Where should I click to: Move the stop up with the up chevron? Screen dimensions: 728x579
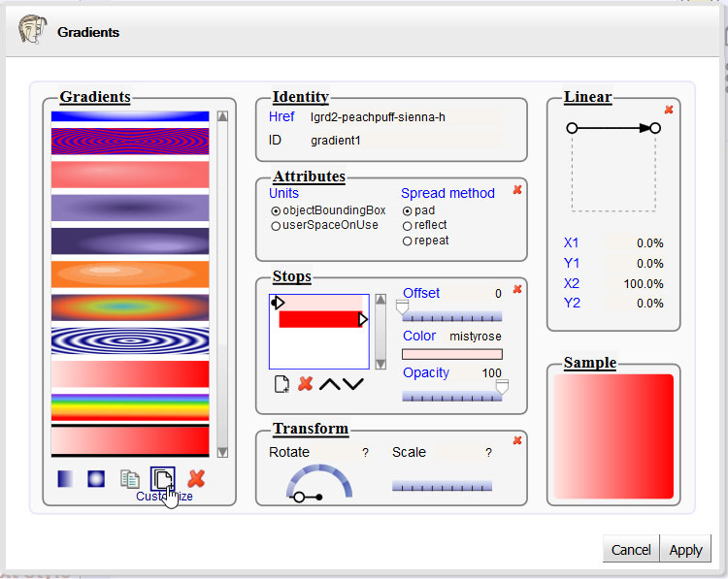pyautogui.click(x=330, y=384)
